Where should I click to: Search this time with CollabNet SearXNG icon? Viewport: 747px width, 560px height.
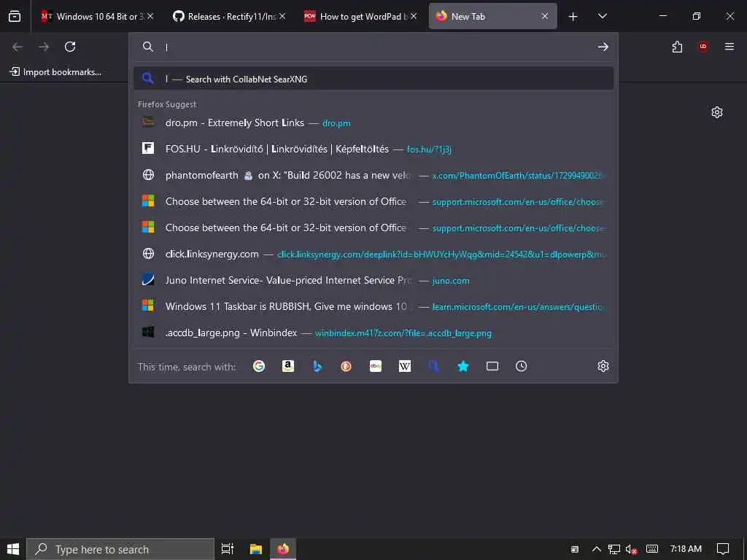tap(433, 366)
